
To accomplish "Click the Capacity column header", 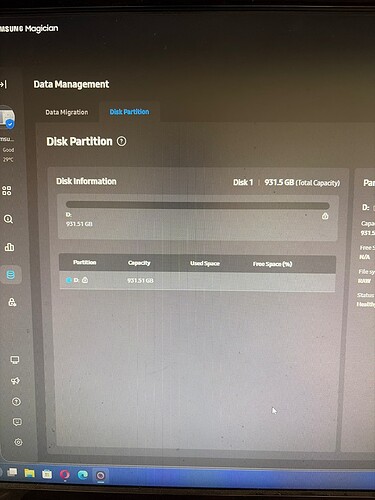I will tap(139, 263).
